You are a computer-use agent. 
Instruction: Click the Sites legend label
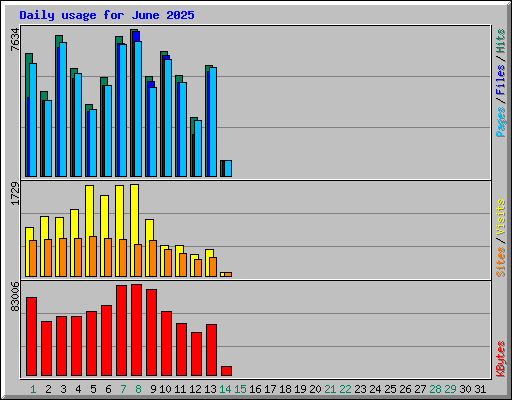(501, 262)
